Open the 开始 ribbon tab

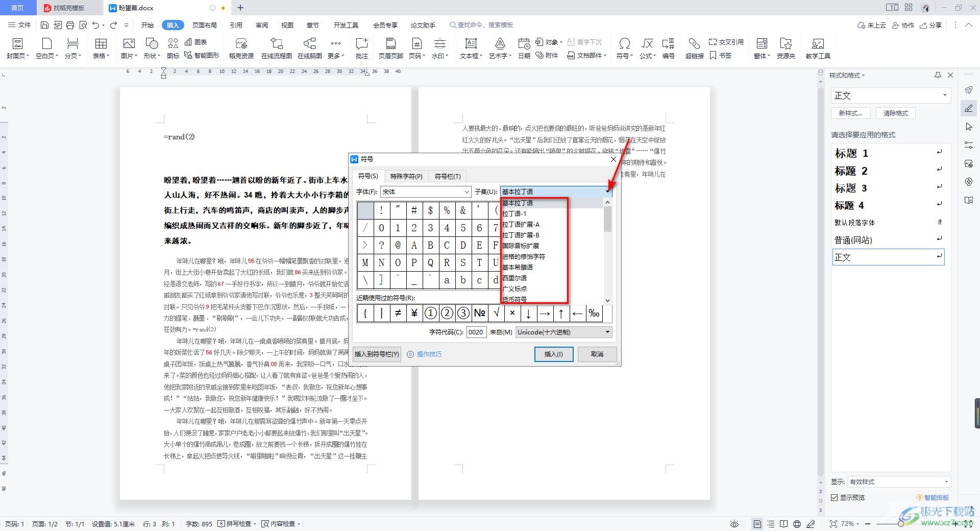point(148,25)
